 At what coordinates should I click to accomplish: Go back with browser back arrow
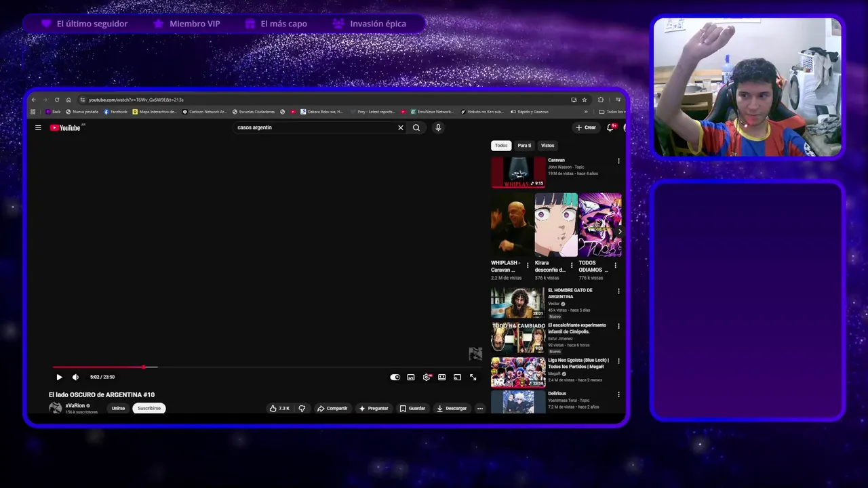[33, 100]
